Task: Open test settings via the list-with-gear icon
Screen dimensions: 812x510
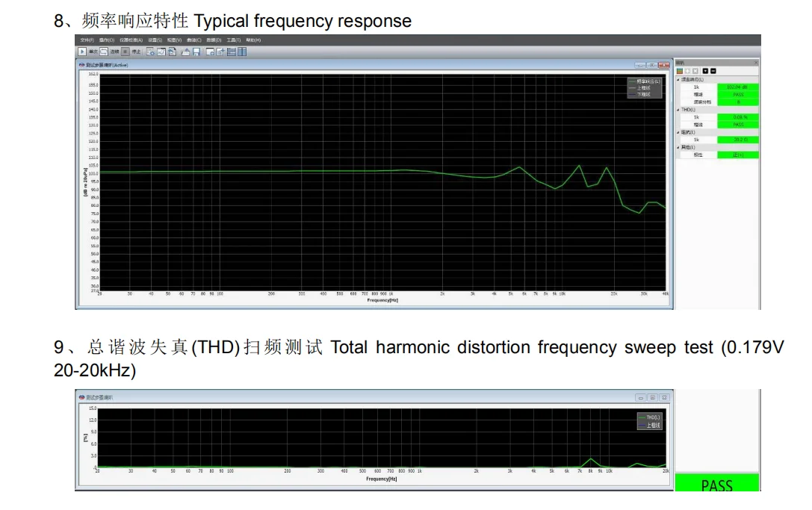Action: tap(150, 52)
